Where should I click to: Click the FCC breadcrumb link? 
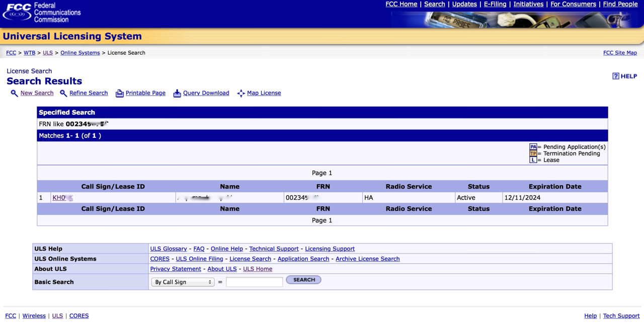click(x=11, y=53)
